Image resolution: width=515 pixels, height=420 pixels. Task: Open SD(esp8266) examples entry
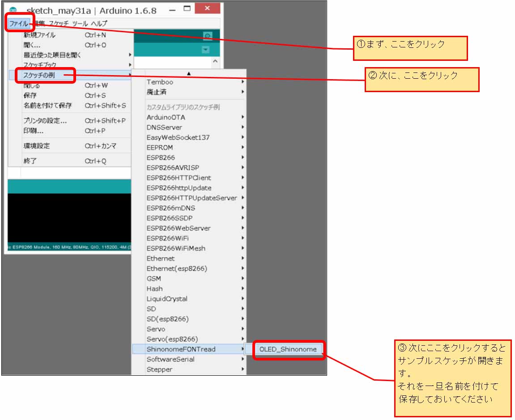(x=189, y=319)
